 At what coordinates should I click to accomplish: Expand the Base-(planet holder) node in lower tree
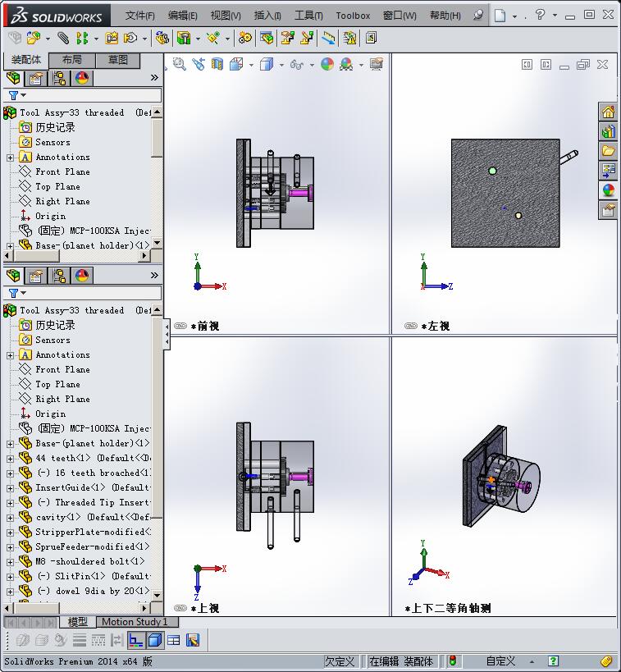tap(10, 444)
